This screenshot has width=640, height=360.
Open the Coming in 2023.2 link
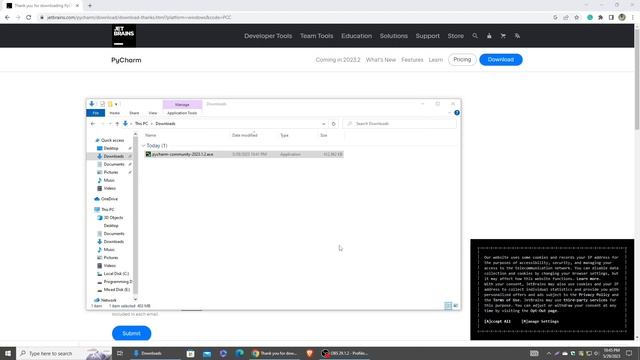[338, 60]
